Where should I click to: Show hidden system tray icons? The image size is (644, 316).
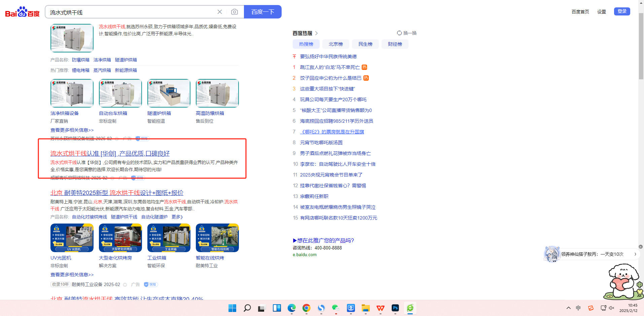tap(569, 308)
